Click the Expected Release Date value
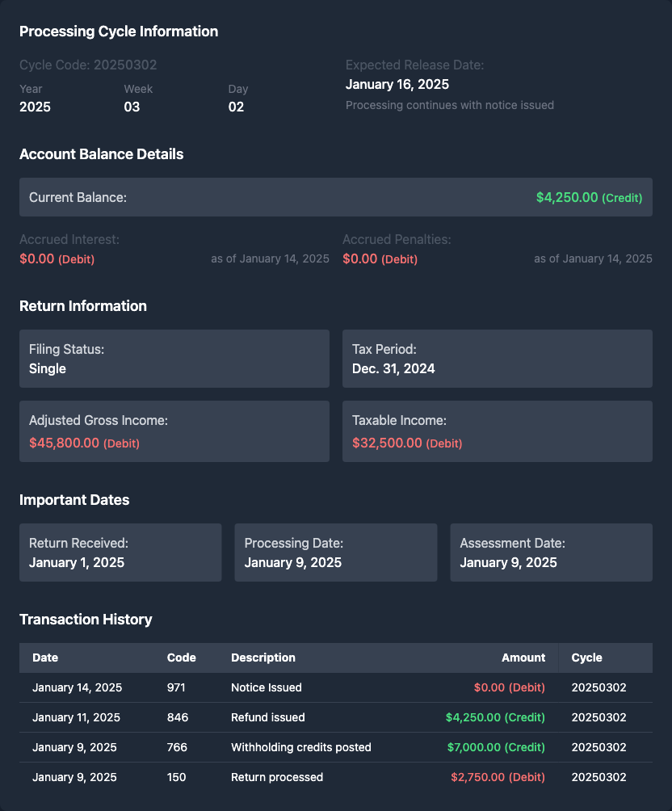 click(397, 84)
